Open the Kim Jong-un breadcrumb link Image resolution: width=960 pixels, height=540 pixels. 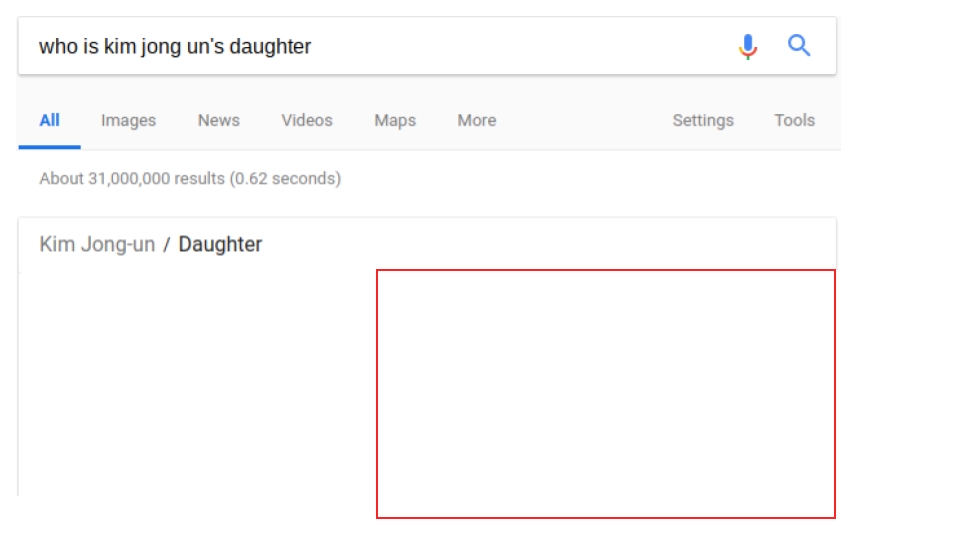point(97,244)
